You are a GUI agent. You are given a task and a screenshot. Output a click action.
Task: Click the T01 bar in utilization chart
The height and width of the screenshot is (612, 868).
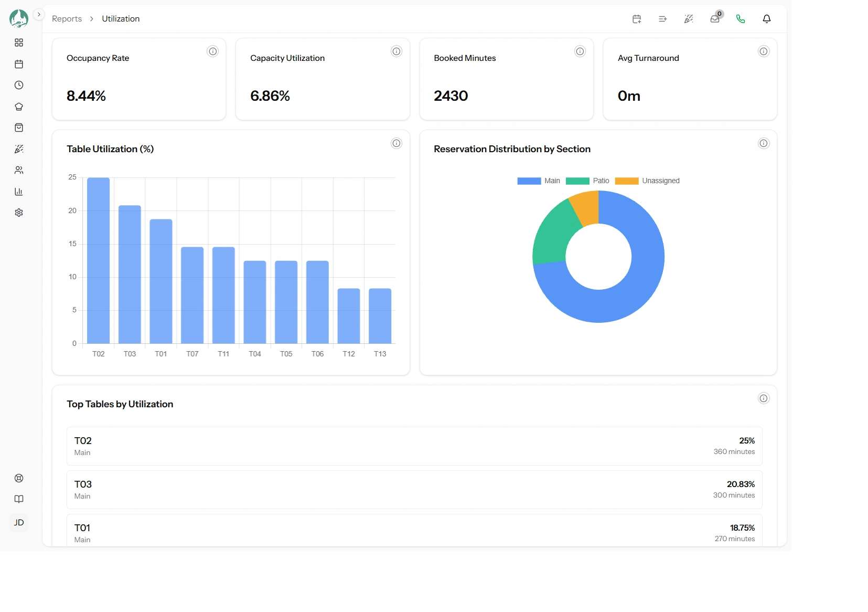161,281
